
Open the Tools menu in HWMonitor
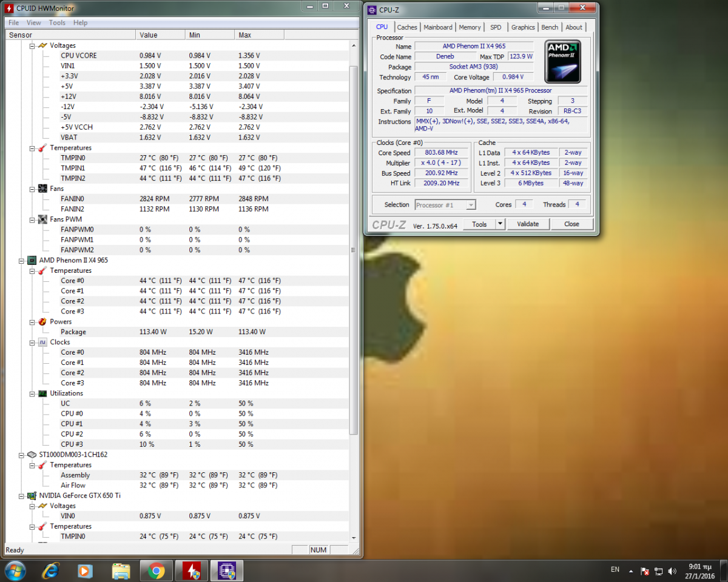point(57,22)
